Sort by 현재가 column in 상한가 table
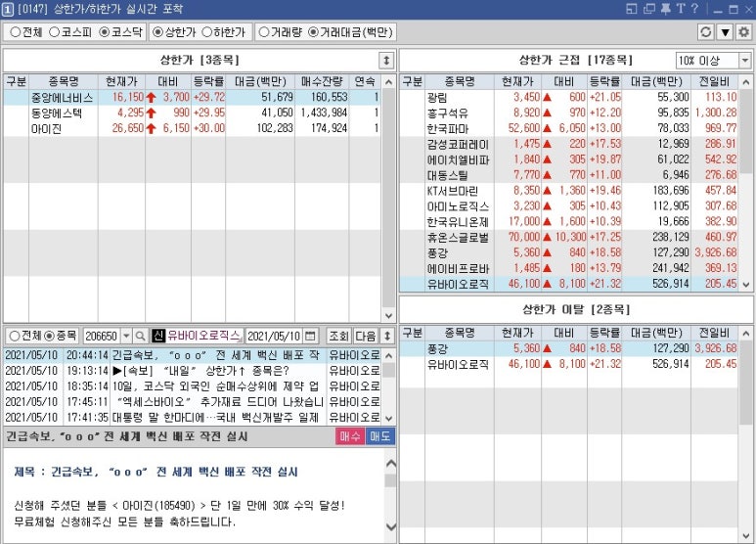 [x=121, y=81]
